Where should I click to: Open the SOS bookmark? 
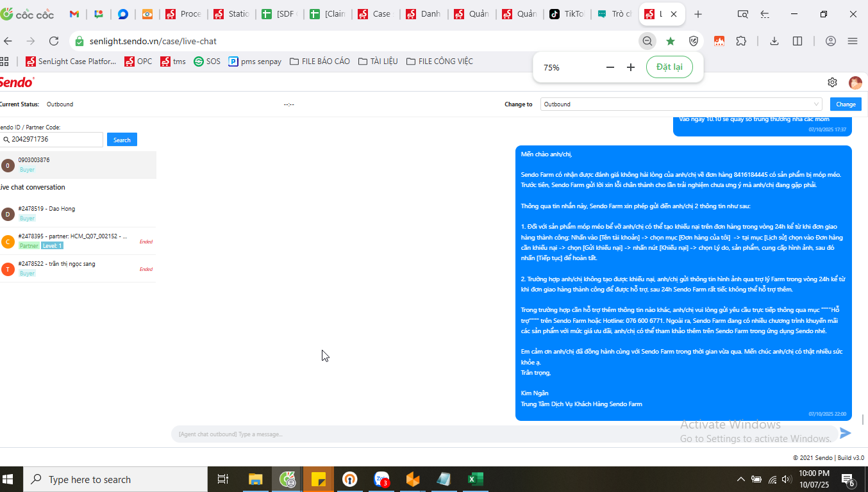click(207, 61)
